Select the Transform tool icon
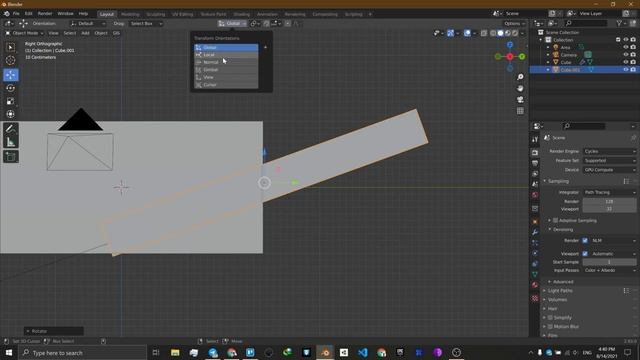This screenshot has width=640, height=360. coord(11,114)
